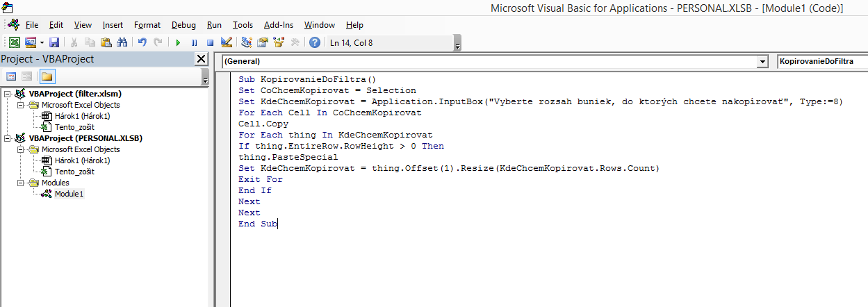Click the Reset stop icon
The height and width of the screenshot is (307, 868).
[210, 42]
